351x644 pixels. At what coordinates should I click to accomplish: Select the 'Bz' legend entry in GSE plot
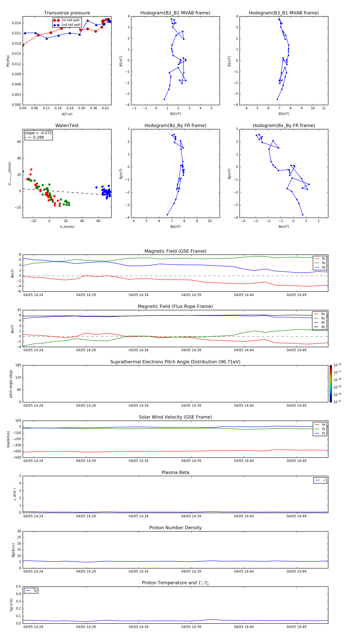320,267
